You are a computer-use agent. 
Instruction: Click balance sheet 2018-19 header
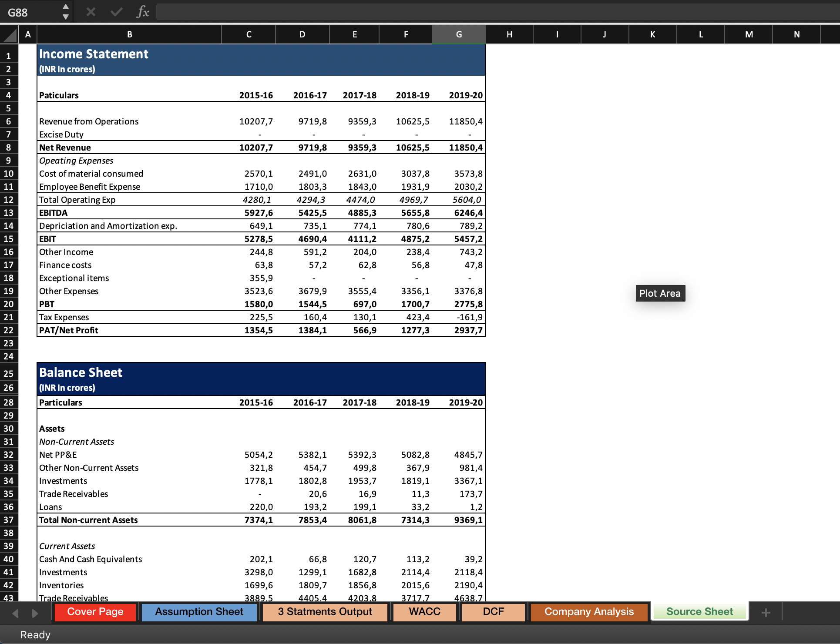click(413, 402)
